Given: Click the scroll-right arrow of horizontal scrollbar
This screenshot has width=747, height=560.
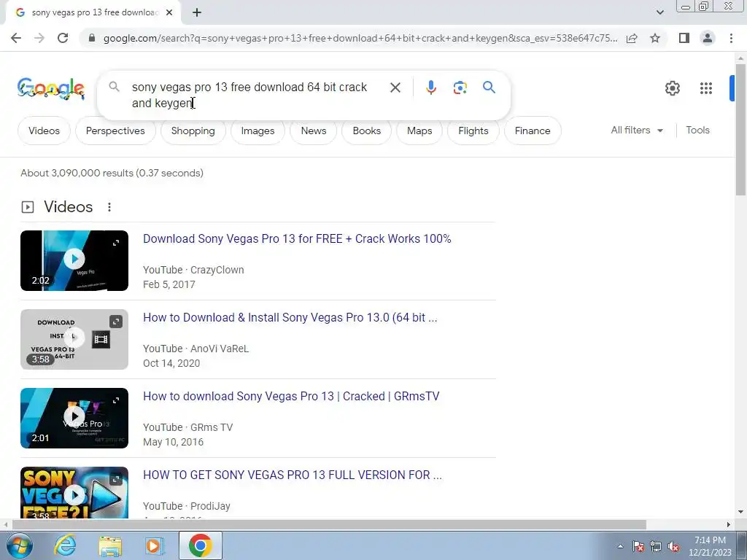Looking at the screenshot, I should [x=729, y=524].
